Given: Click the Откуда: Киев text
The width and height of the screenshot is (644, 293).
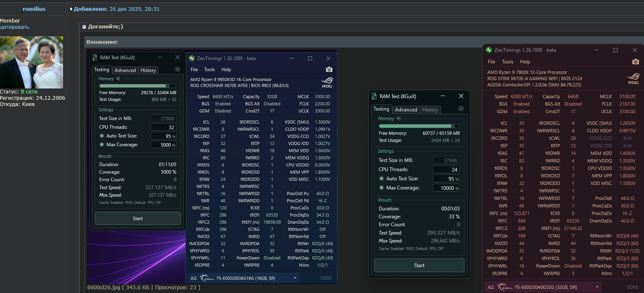Looking at the screenshot, I should (x=17, y=104).
